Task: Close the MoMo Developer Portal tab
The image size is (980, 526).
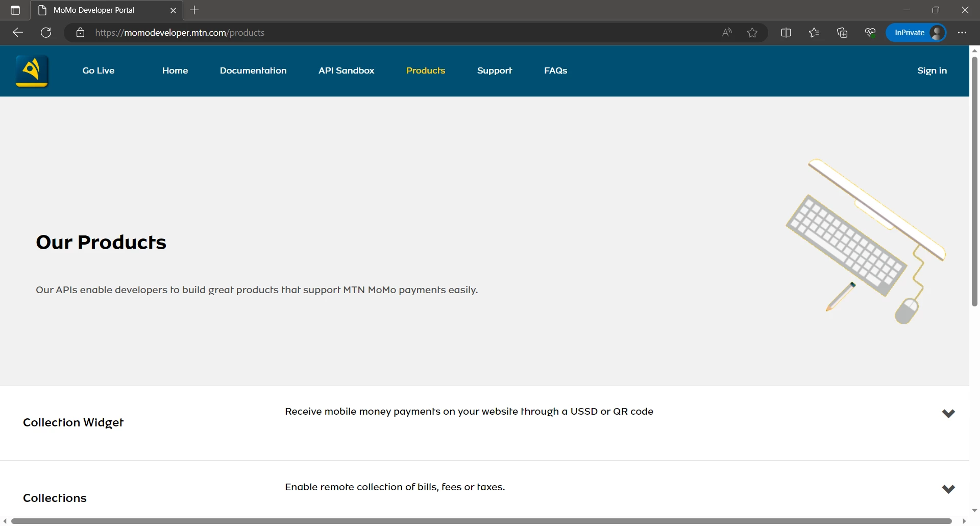Action: (173, 10)
